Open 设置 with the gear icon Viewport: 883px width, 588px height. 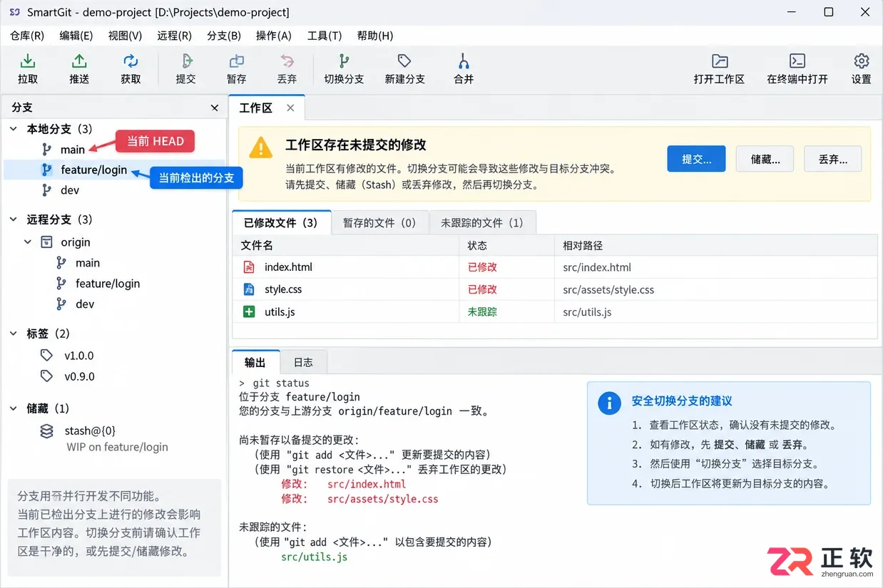(862, 61)
